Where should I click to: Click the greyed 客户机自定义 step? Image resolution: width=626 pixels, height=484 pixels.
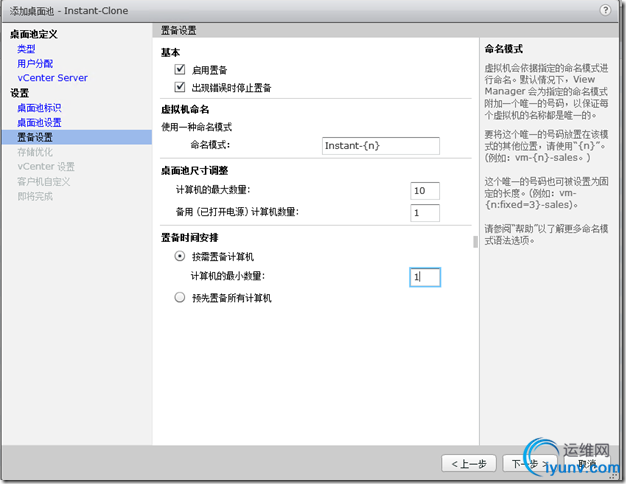[x=44, y=182]
